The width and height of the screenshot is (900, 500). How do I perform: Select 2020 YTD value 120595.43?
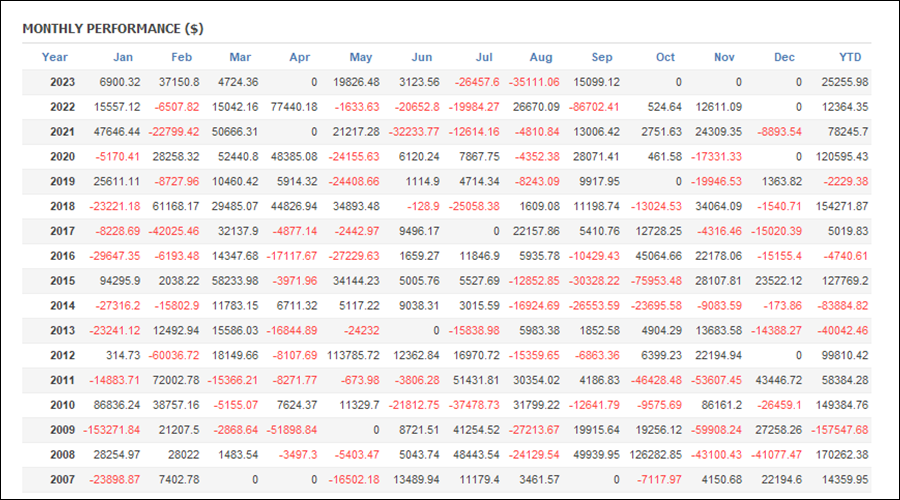point(841,157)
